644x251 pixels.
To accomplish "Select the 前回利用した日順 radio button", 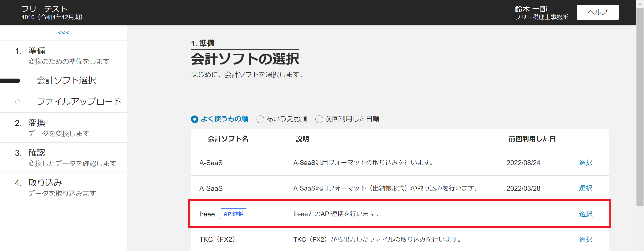I will coord(319,119).
